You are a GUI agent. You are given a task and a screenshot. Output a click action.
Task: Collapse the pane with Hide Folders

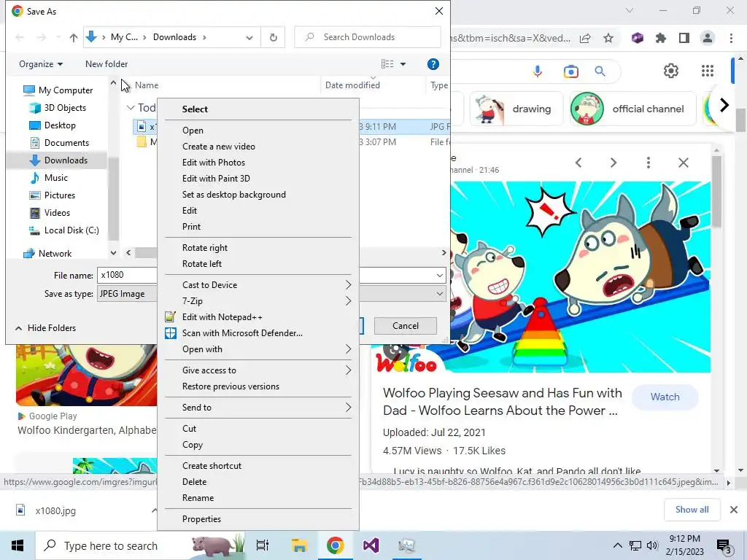point(46,328)
